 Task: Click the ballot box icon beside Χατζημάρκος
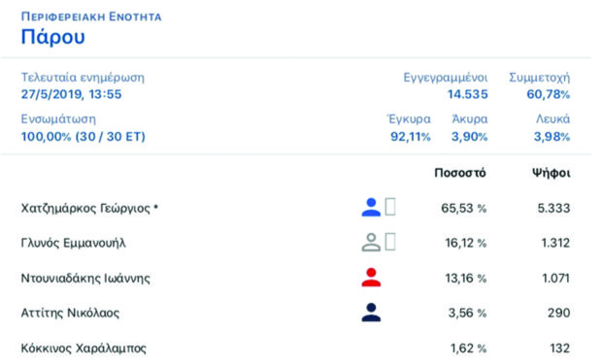(x=390, y=207)
